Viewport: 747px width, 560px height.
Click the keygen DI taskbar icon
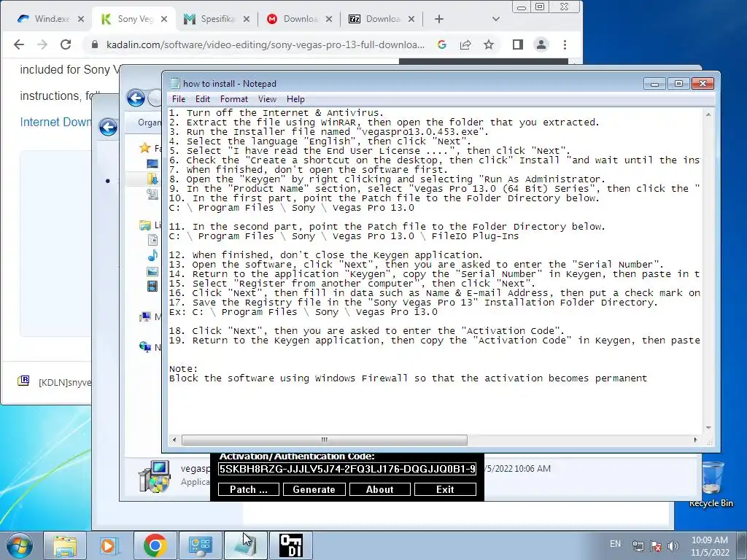coord(291,545)
